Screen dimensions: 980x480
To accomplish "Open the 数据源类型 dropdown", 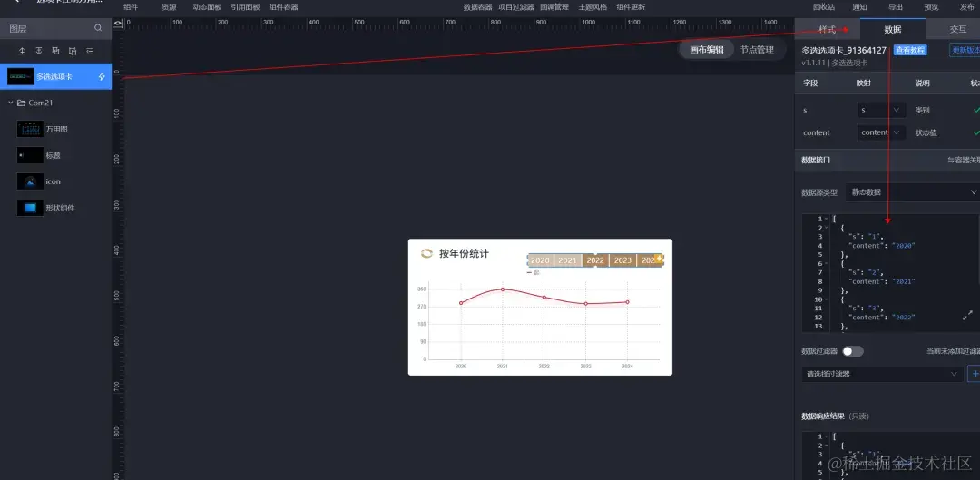I will click(x=913, y=191).
